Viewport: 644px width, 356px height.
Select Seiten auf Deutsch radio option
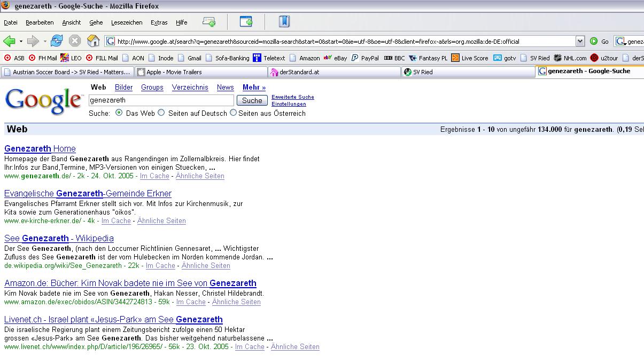coord(161,113)
